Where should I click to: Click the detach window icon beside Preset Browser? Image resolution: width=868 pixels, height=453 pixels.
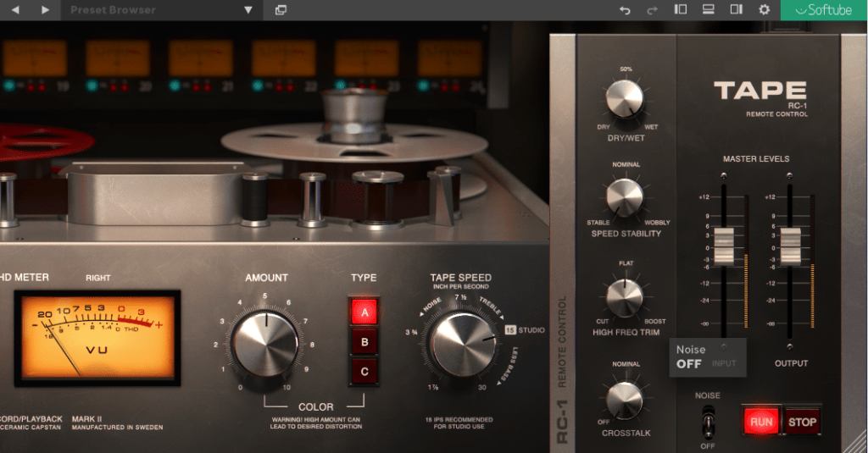281,10
